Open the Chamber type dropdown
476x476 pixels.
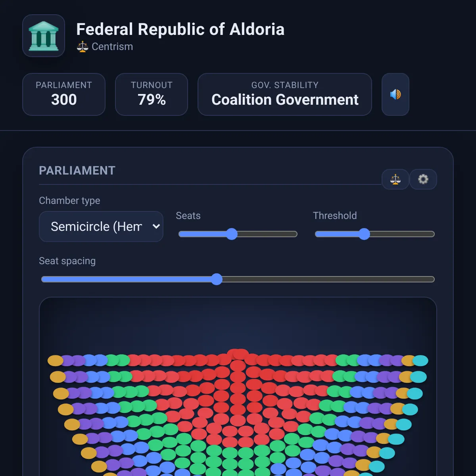click(101, 226)
